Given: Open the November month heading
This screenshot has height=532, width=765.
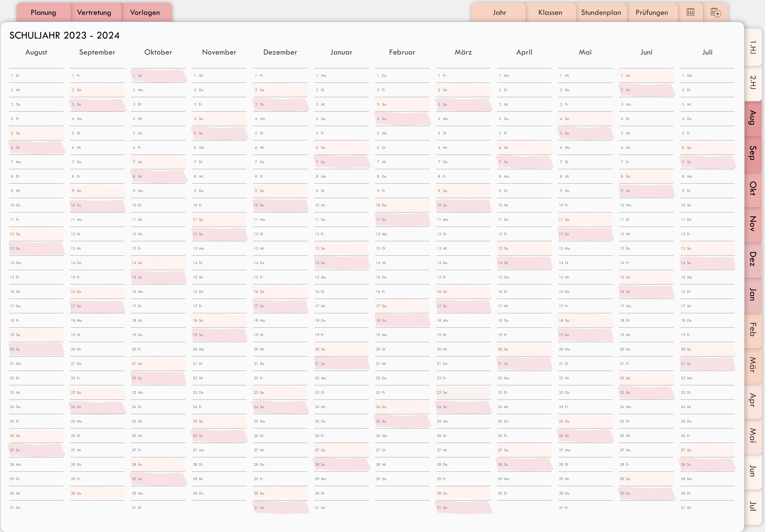Looking at the screenshot, I should [x=219, y=52].
